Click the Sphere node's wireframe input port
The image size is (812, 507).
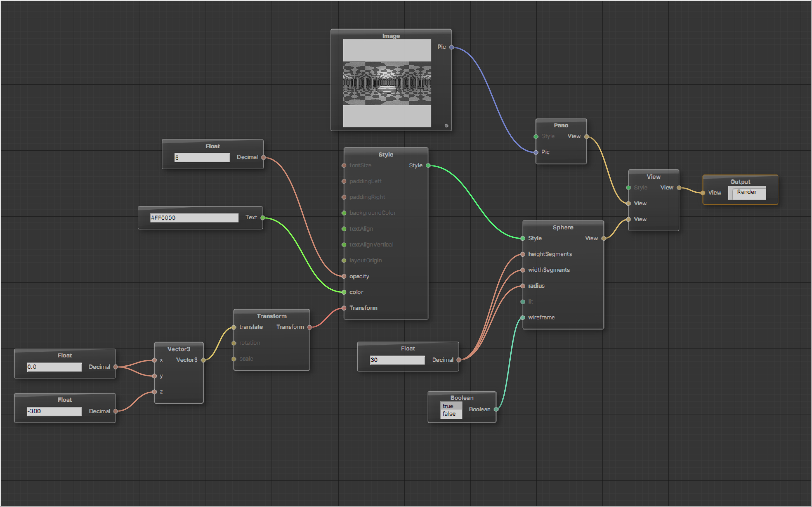pyautogui.click(x=522, y=318)
